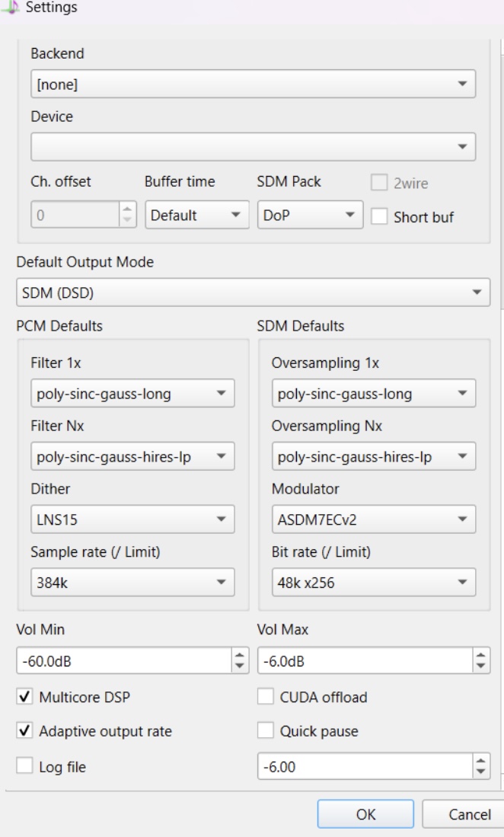
Task: Cancel the Settings dialog
Action: [462, 814]
